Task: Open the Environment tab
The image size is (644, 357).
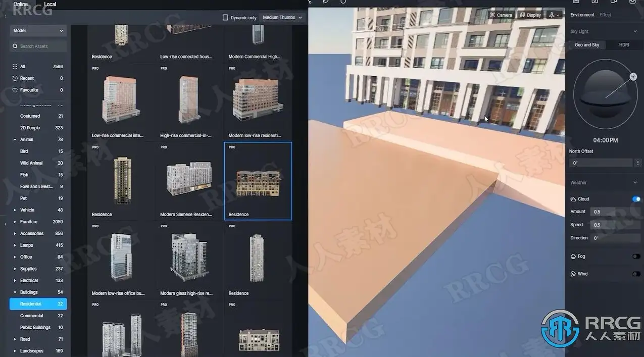Action: tap(582, 15)
